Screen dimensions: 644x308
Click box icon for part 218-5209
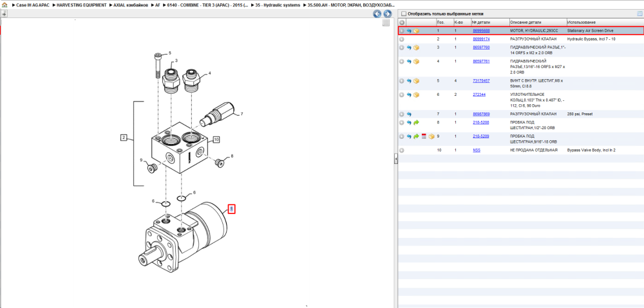click(x=431, y=136)
